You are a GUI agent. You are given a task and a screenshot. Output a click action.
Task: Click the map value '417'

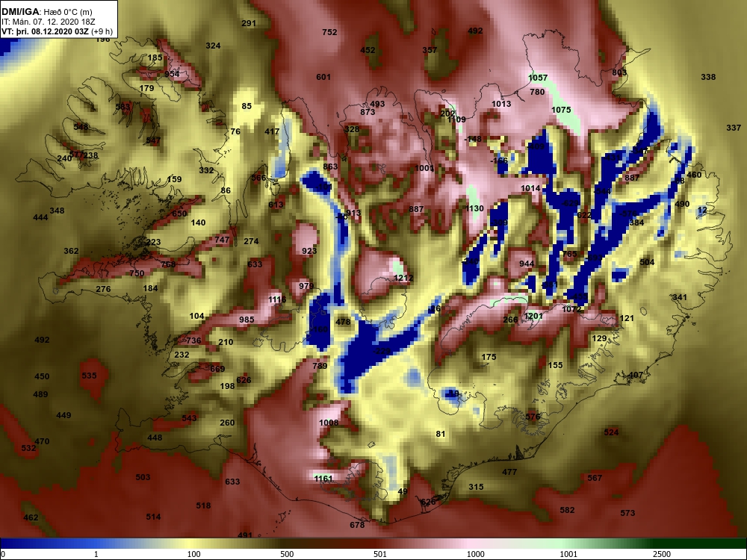272,131
